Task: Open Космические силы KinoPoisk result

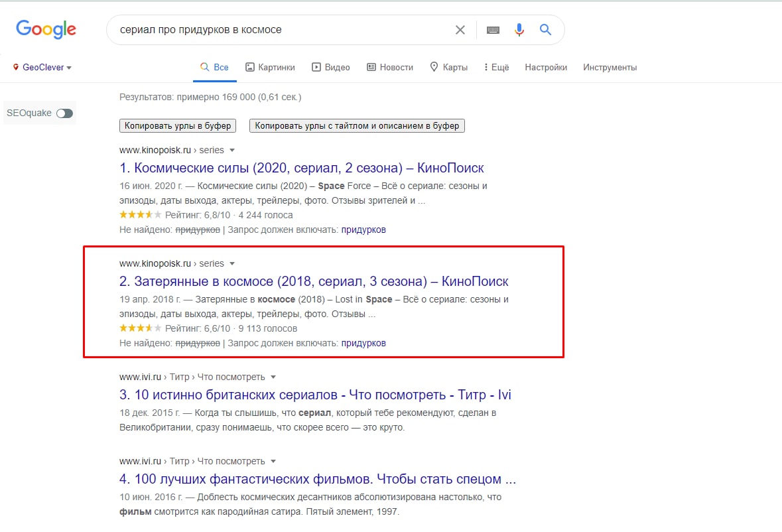Action: click(x=302, y=168)
